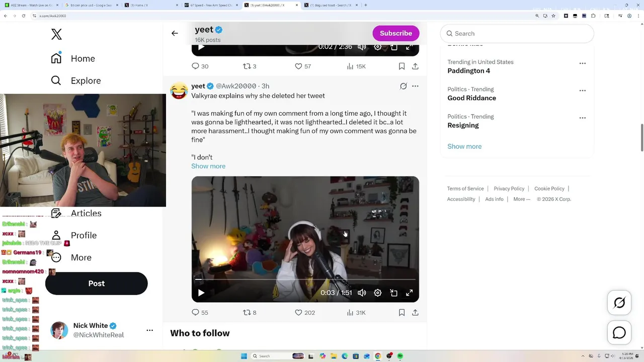The height and width of the screenshot is (362, 644).
Task: Seek on Valkyrae video progress bar
Action: click(305, 279)
